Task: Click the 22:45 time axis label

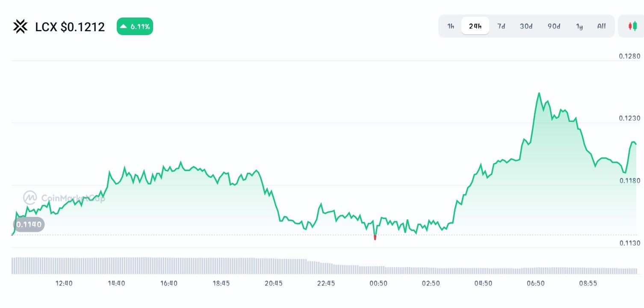Action: pos(326,283)
